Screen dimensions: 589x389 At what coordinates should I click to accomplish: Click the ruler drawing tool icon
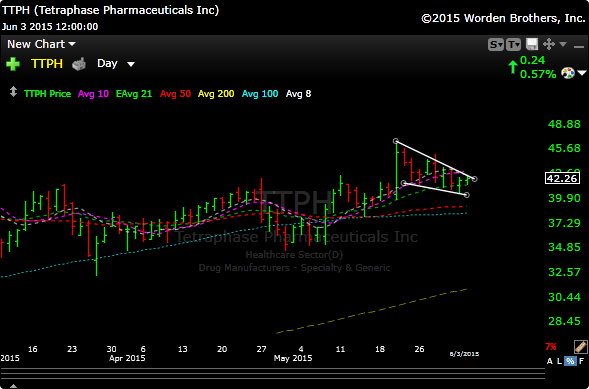pyautogui.click(x=581, y=346)
